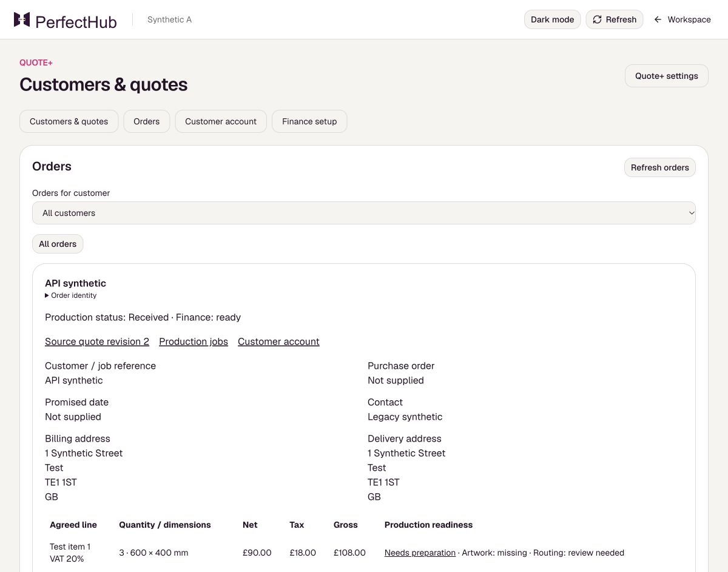The width and height of the screenshot is (728, 572).
Task: Click the Orders panel heading
Action: click(52, 166)
